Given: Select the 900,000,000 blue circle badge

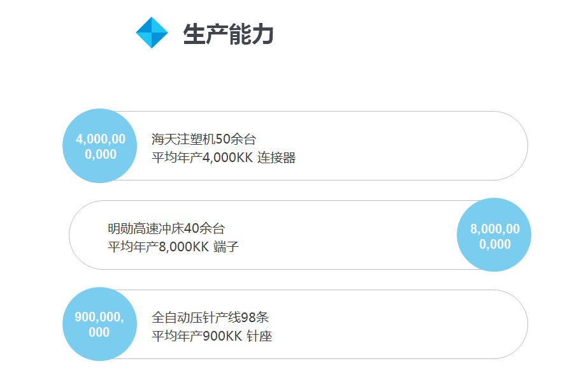Looking at the screenshot, I should point(99,325).
